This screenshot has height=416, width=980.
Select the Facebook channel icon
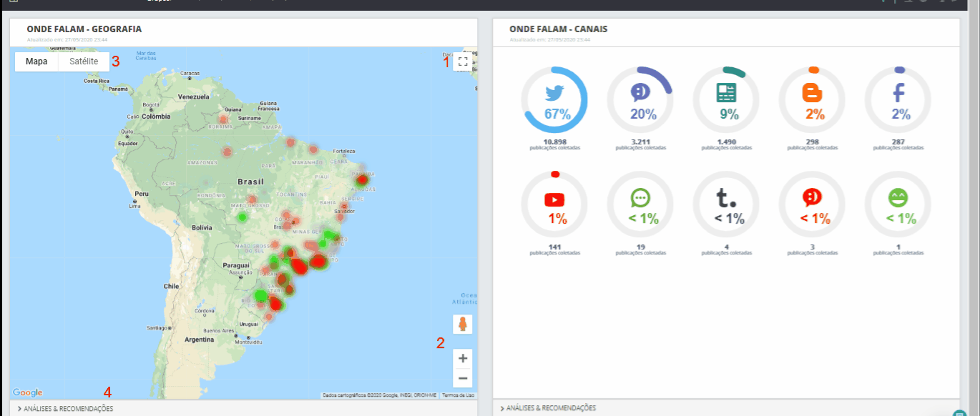(897, 92)
